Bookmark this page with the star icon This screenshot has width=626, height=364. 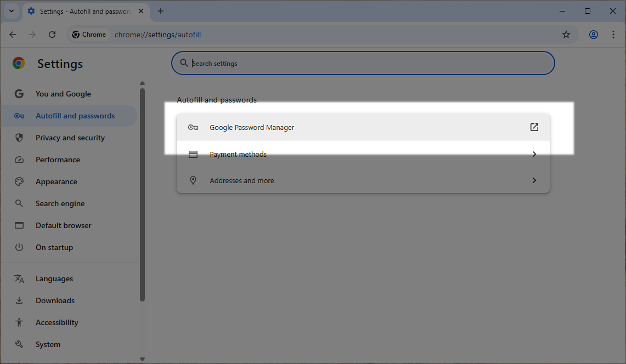(566, 35)
